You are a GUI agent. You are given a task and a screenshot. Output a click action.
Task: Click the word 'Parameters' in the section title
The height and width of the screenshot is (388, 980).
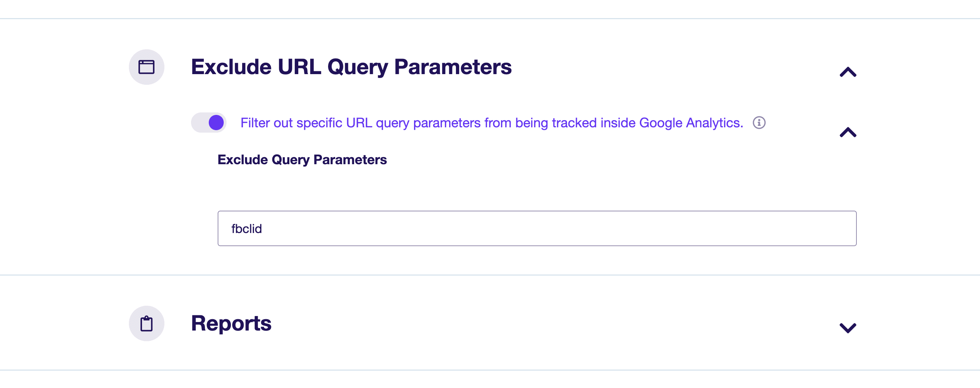point(453,67)
